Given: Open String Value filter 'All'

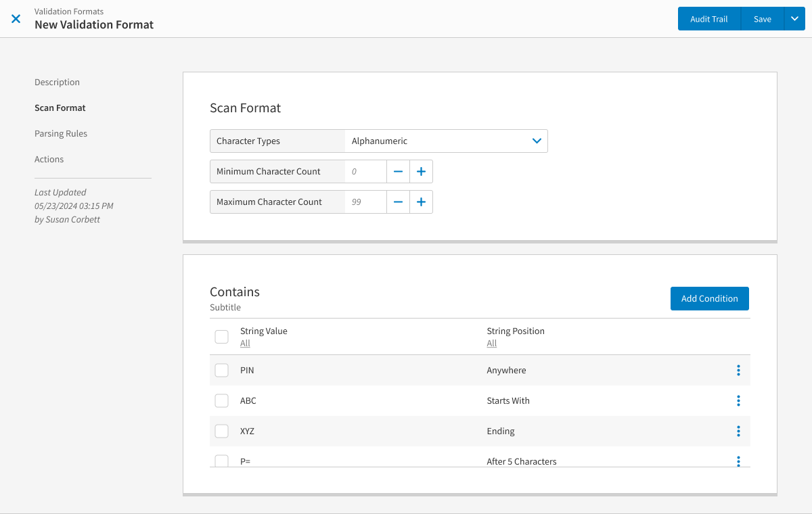Looking at the screenshot, I should pyautogui.click(x=245, y=344).
